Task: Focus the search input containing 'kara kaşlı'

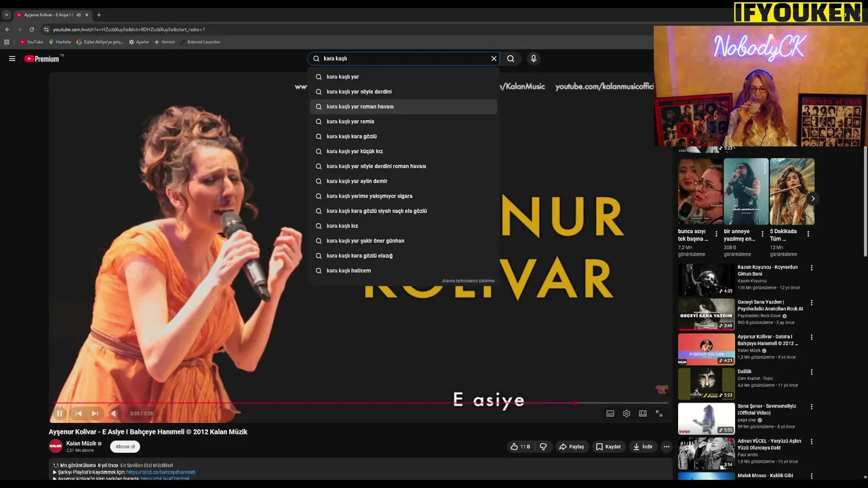Action: tap(404, 59)
